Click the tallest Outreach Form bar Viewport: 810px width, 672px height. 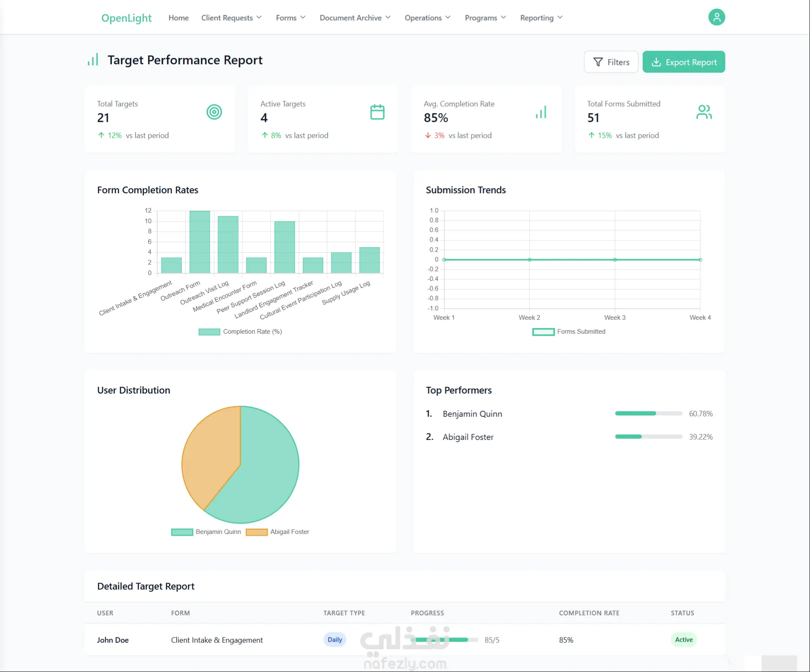click(x=200, y=242)
